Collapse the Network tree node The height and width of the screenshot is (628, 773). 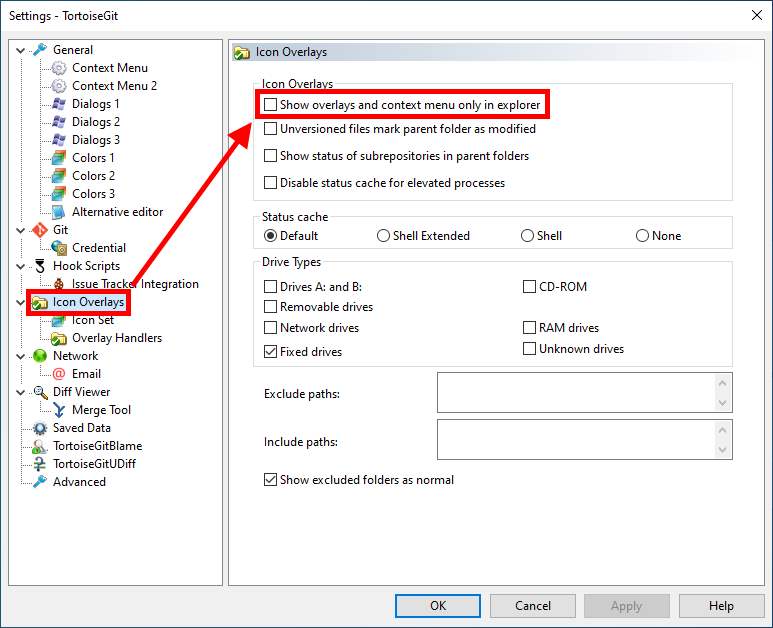(21, 356)
